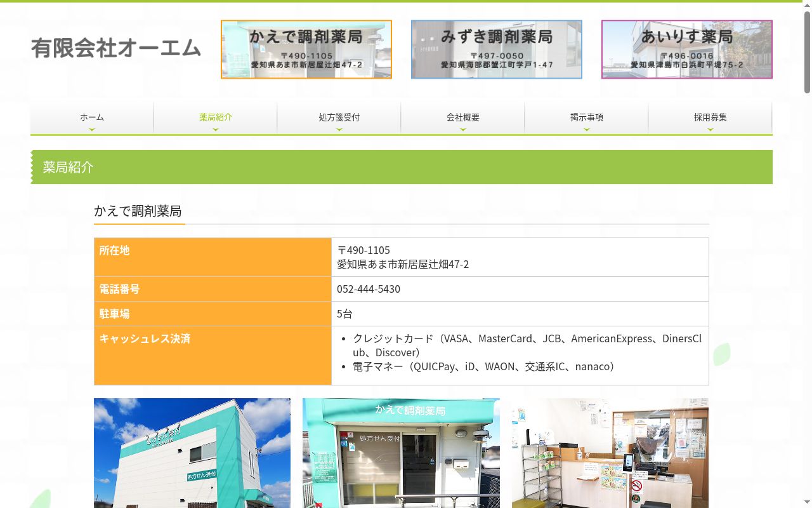Click the 薬局紹介 green page heading
Image resolution: width=812 pixels, height=508 pixels.
(402, 167)
